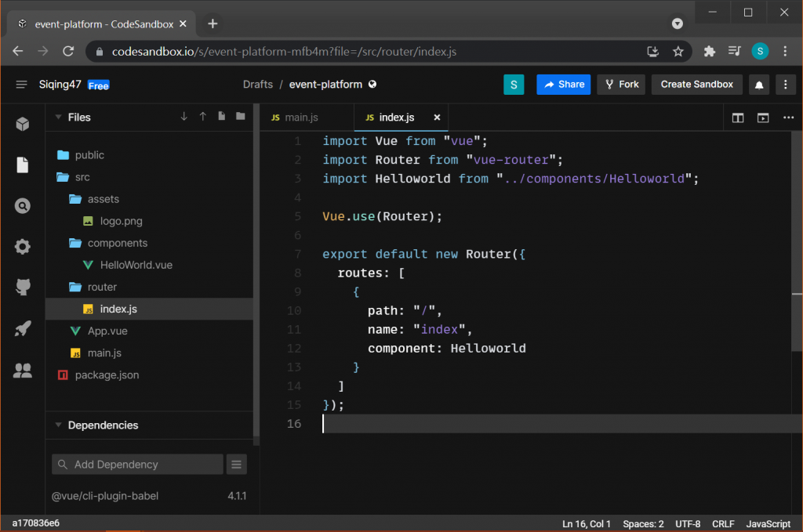This screenshot has height=532, width=803.
Task: Collapse the Files section
Action: [x=58, y=118]
